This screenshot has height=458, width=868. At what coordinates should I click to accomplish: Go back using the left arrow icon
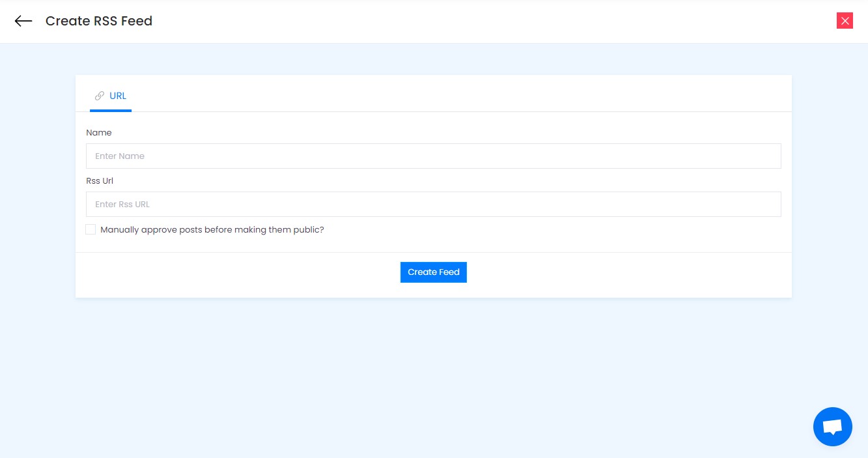23,21
